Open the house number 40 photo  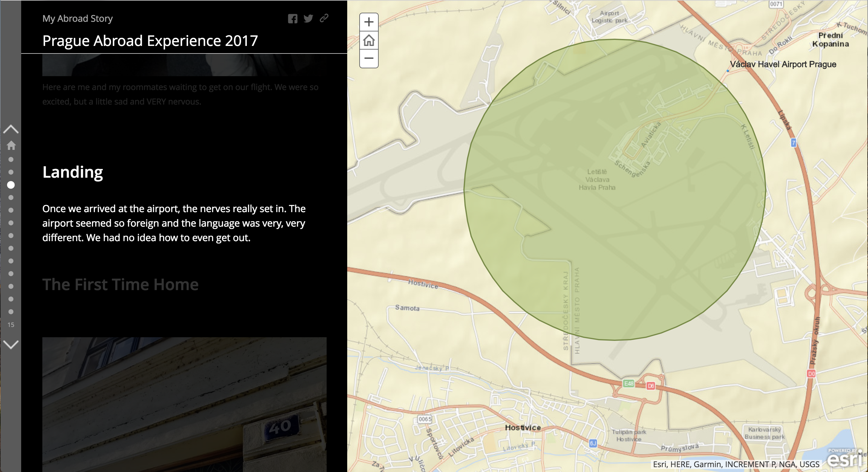184,404
